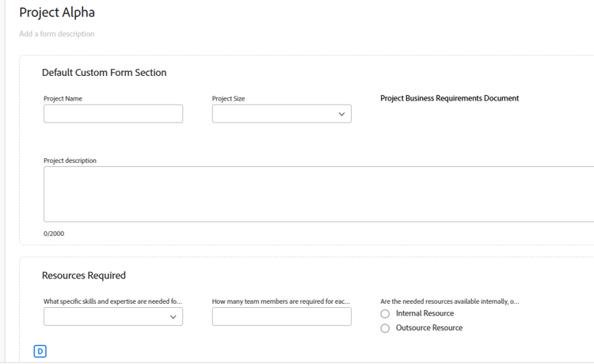This screenshot has height=364, width=594.
Task: Select the Internal Resource radio button
Action: click(x=385, y=314)
